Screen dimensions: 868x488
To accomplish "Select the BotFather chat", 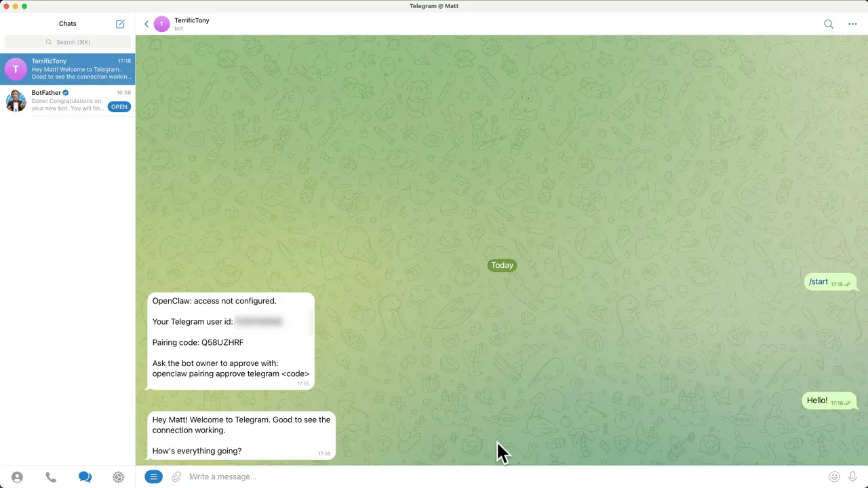I will click(x=68, y=100).
